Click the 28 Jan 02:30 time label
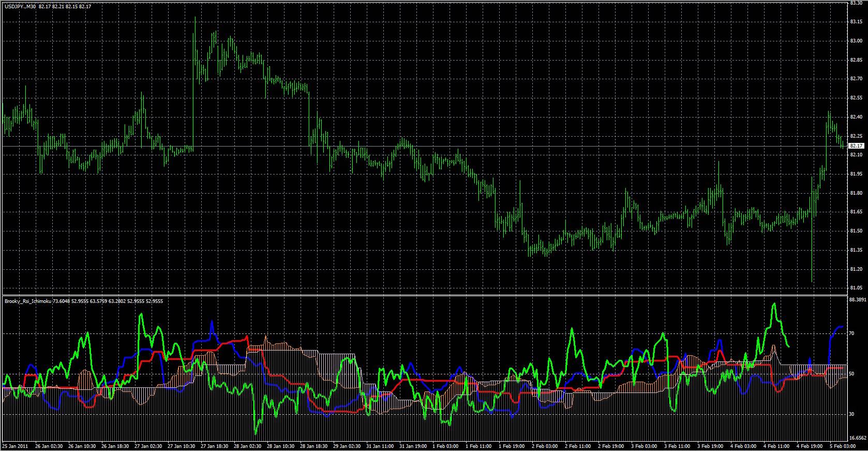868x451 pixels. point(248,446)
